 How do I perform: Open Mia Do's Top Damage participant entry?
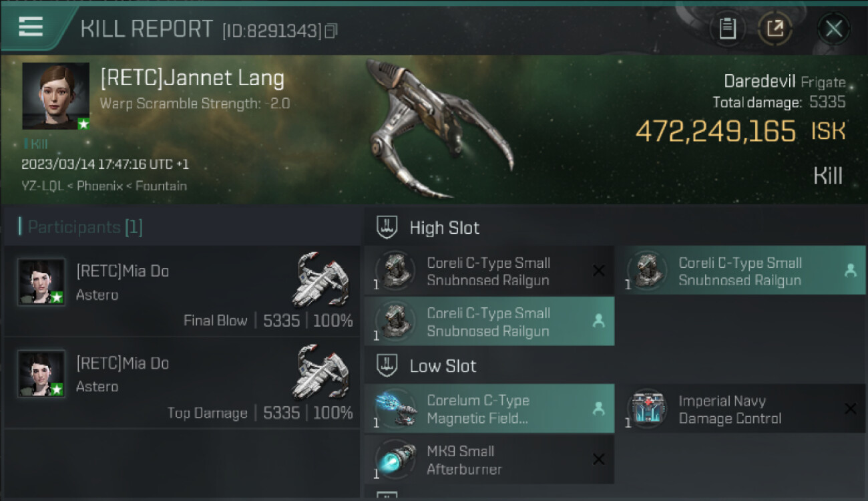point(182,383)
